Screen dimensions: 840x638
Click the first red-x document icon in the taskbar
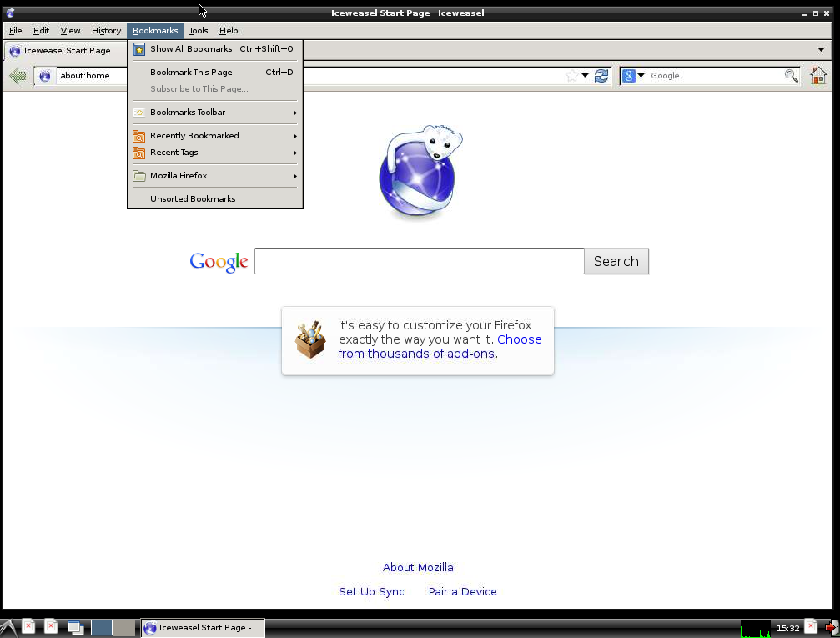[28, 626]
